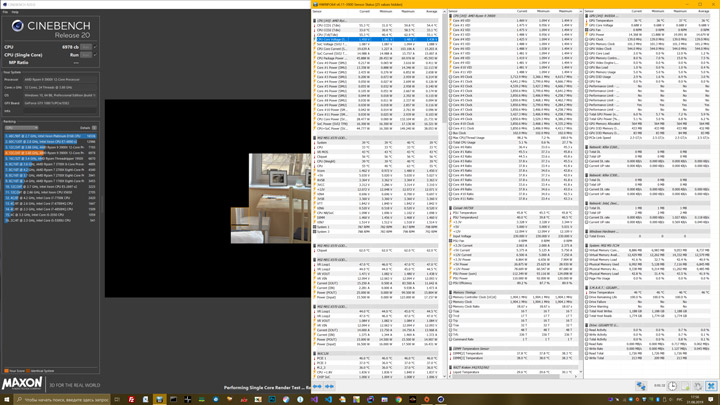The width and height of the screenshot is (720, 405).
Task: Open FileZilla from the taskbar
Action: click(131, 399)
